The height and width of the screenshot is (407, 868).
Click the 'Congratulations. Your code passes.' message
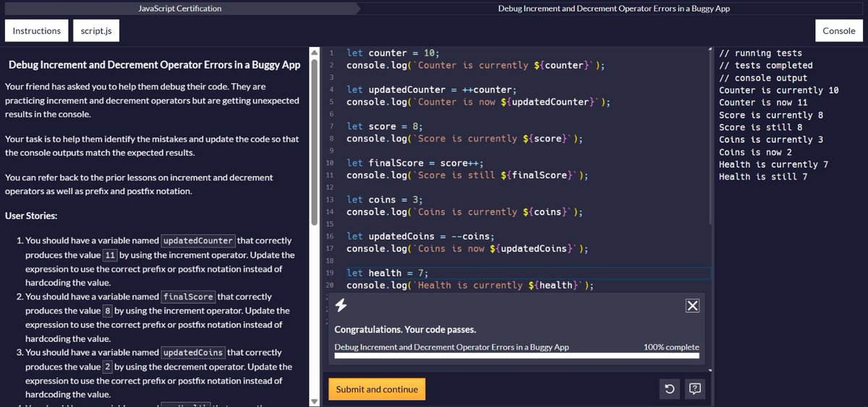pyautogui.click(x=405, y=330)
